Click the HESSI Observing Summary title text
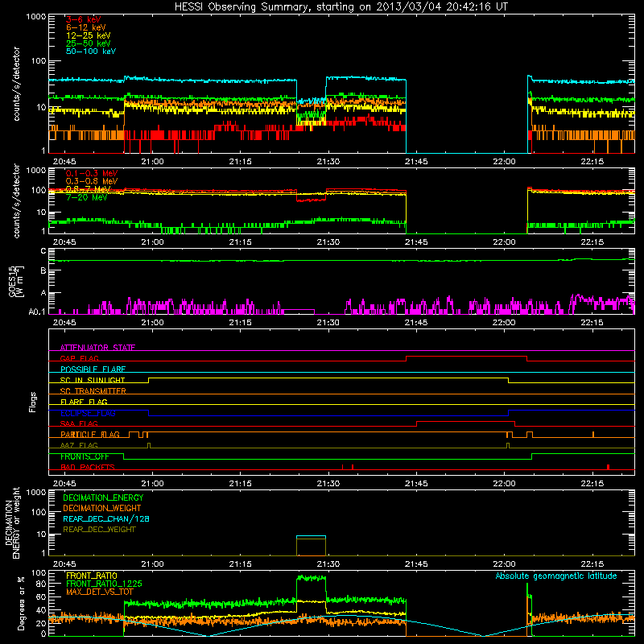This screenshot has width=644, height=644. pos(341,7)
